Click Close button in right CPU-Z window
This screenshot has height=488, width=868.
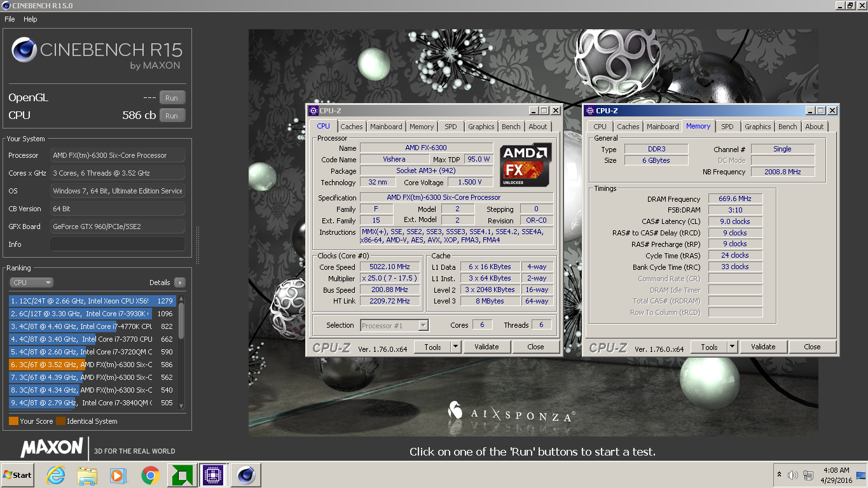coord(812,347)
